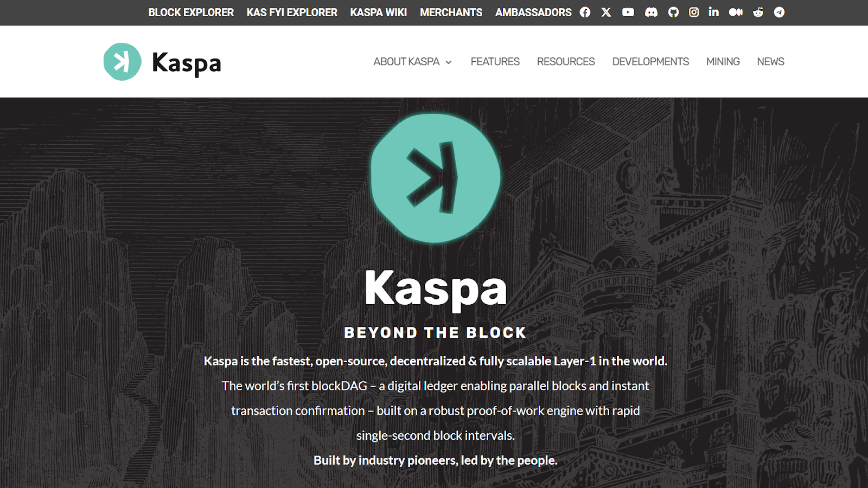The image size is (868, 488).
Task: Click the large teal Kaspa hero emblem
Action: [x=435, y=178]
